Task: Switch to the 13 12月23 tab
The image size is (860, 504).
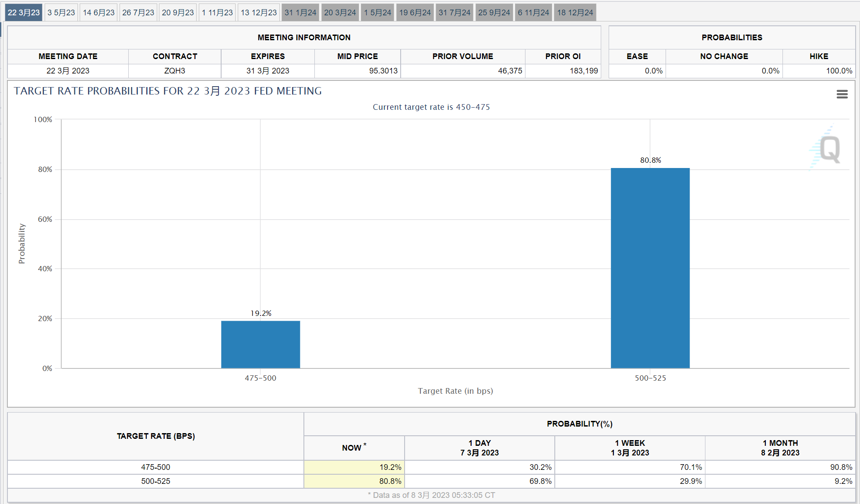Action: point(258,12)
